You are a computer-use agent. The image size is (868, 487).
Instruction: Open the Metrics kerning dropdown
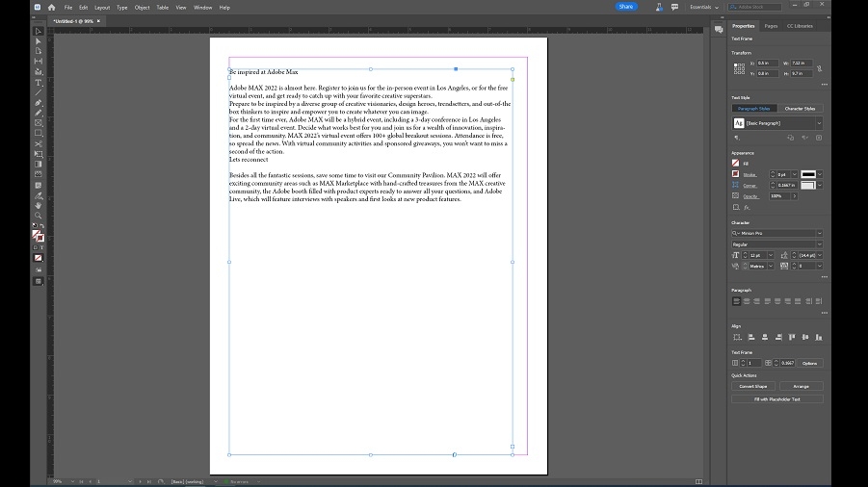point(770,266)
